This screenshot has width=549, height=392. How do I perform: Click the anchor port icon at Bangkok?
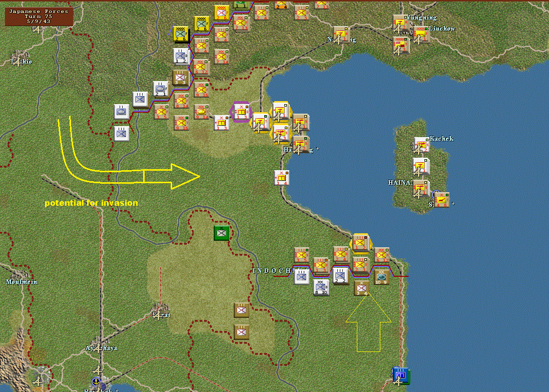[96, 381]
